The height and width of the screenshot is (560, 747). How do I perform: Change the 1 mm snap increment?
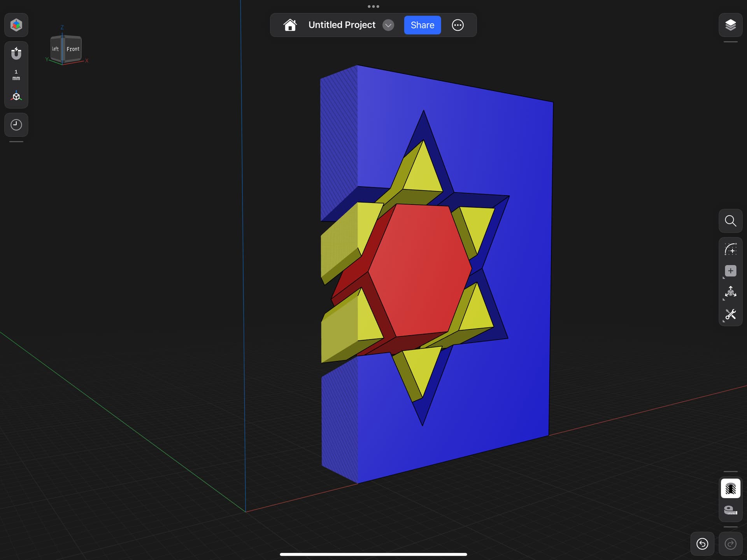coord(16,75)
